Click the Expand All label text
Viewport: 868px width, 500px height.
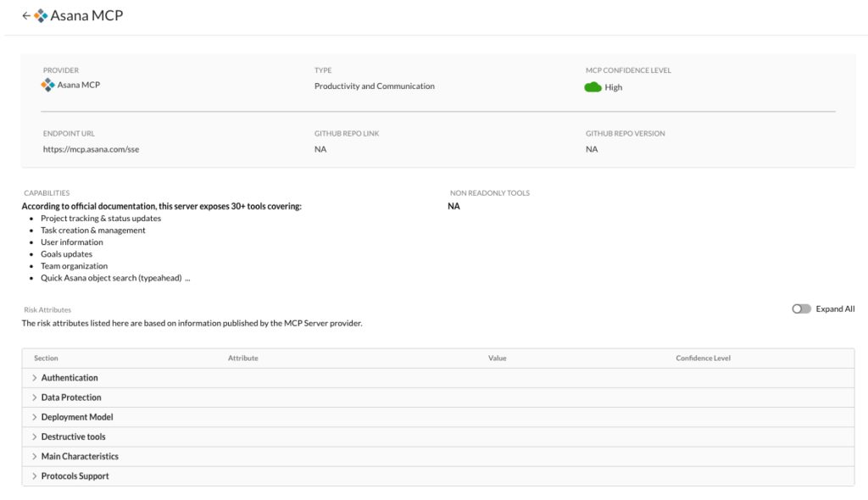(835, 309)
